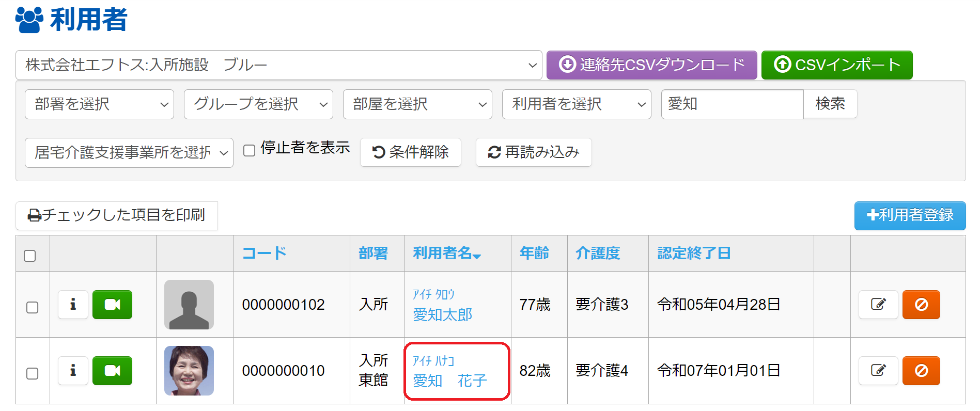980x411 pixels.
Task: Click edit icon for 愛知 花子 row
Action: pos(878,371)
